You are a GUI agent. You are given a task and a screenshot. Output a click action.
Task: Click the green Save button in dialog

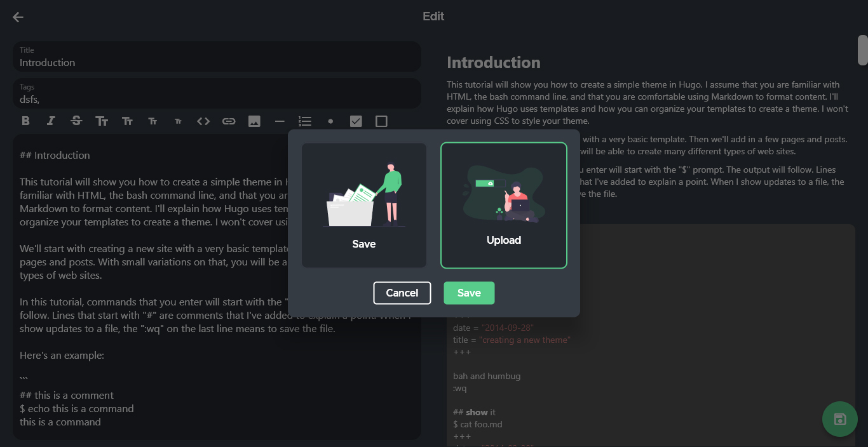click(x=469, y=293)
